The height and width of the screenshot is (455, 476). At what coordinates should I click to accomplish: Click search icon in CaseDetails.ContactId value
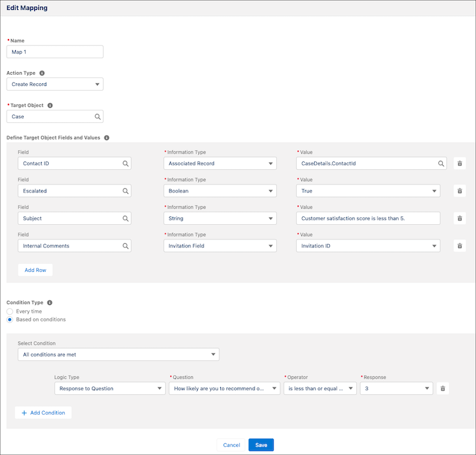point(441,163)
